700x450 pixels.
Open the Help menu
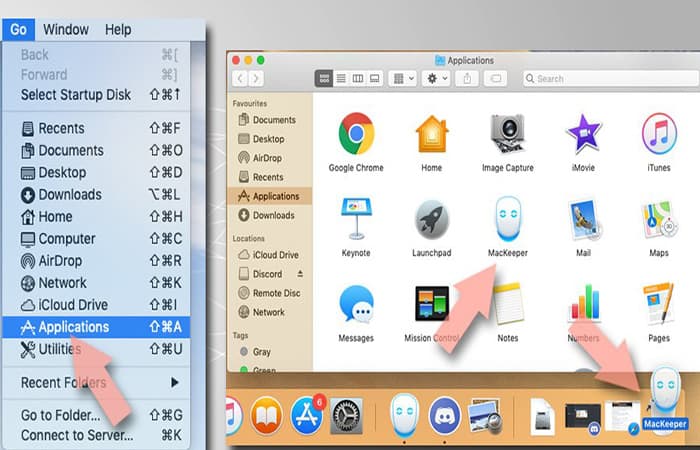[118, 29]
